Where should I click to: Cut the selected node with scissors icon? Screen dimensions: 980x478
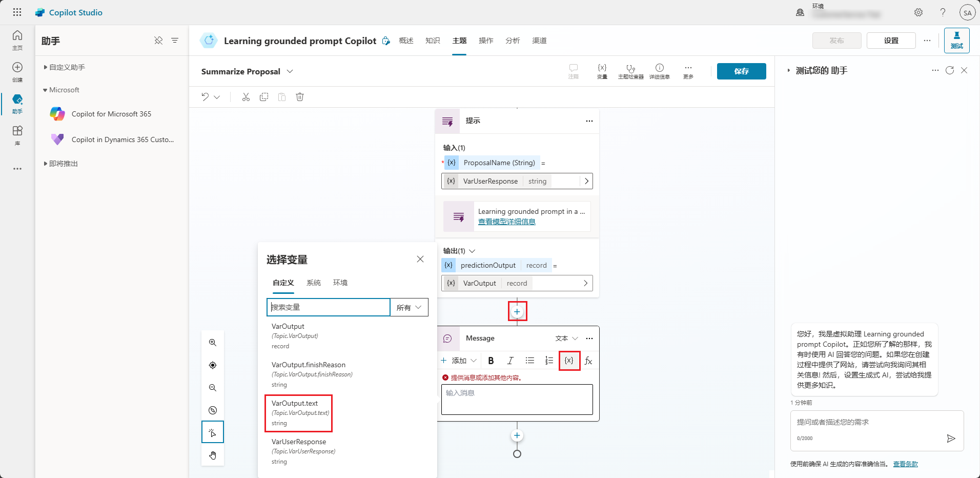[246, 97]
